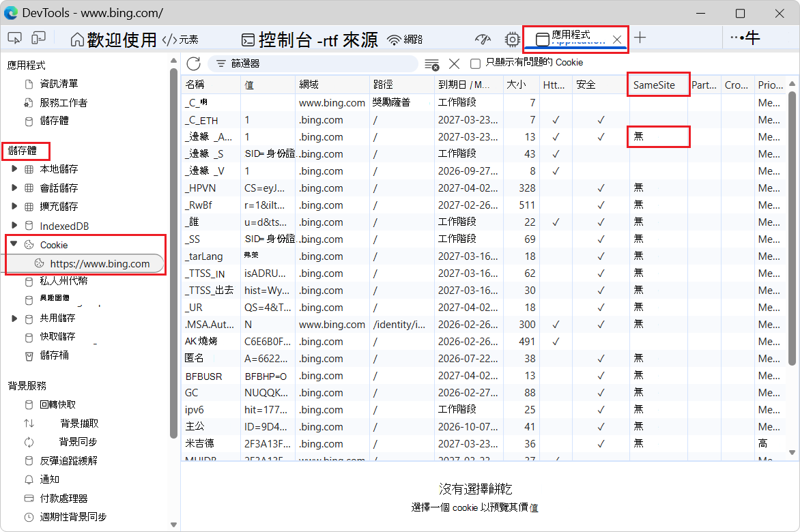Image resolution: width=800 pixels, height=532 pixels.
Task: Open Background sync (背景同步) item
Action: pos(78,442)
